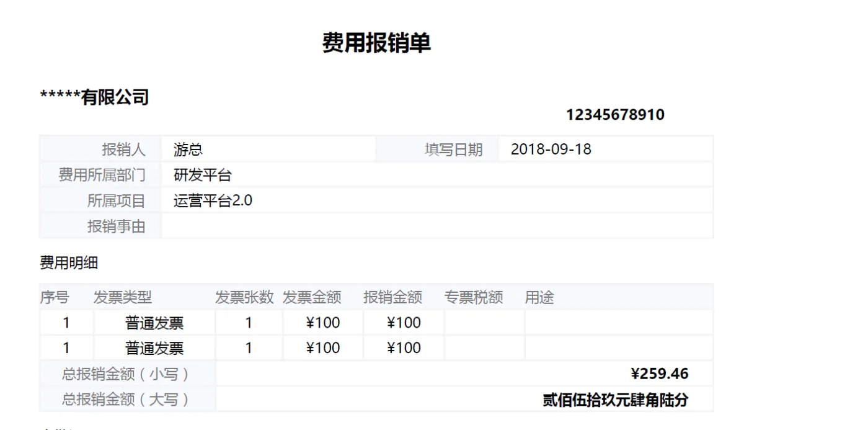Select the second row's empty 用途 cell
This screenshot has height=430, width=868.
click(x=618, y=348)
